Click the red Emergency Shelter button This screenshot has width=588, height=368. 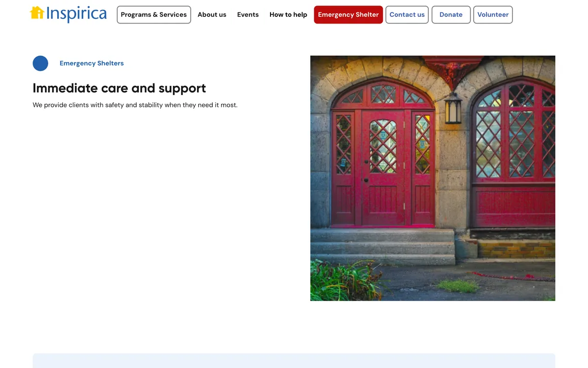tap(349, 15)
